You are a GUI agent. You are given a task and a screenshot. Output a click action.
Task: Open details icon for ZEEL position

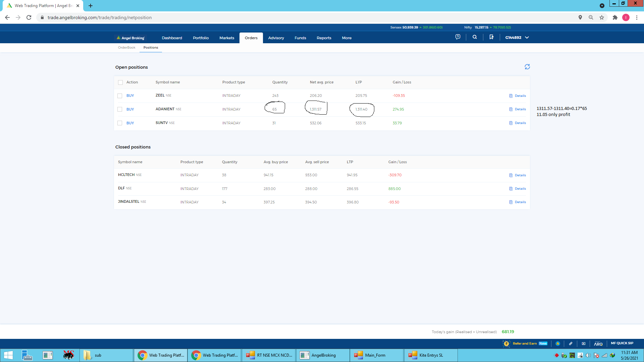tap(511, 96)
